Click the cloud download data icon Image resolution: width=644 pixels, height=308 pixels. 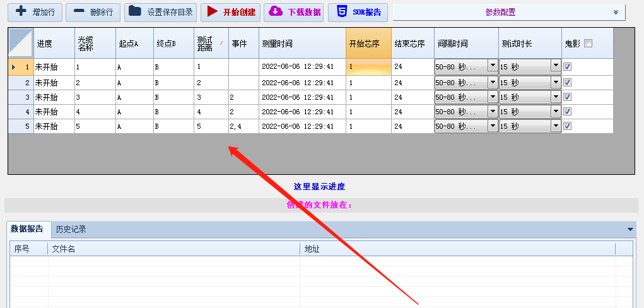pyautogui.click(x=276, y=11)
